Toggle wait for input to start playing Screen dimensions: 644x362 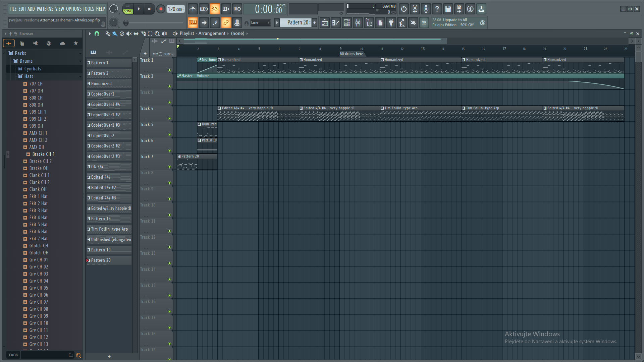tap(204, 9)
